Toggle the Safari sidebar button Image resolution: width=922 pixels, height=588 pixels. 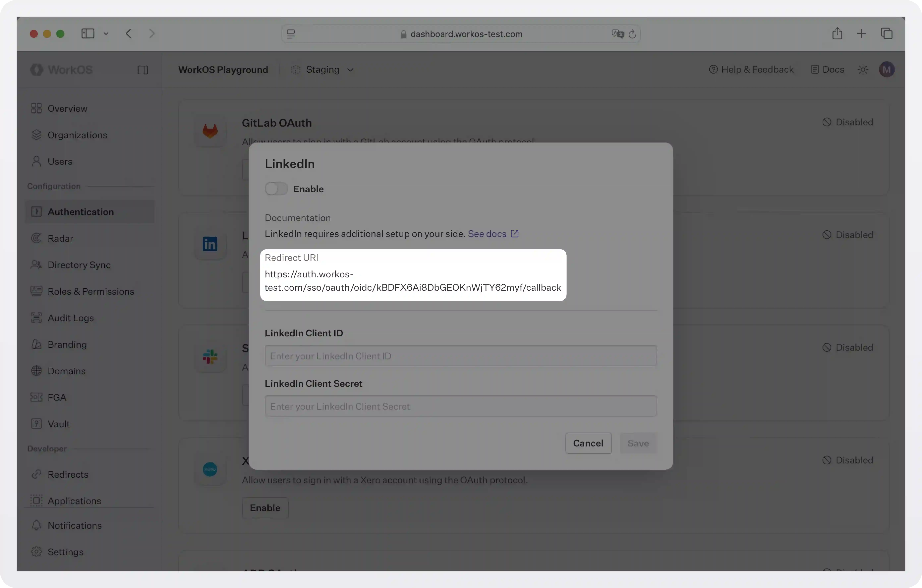coord(88,34)
